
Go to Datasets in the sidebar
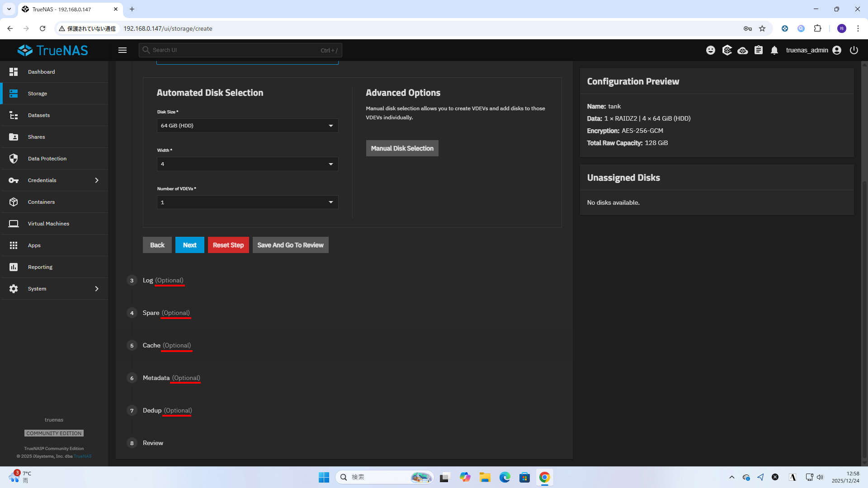click(x=39, y=115)
